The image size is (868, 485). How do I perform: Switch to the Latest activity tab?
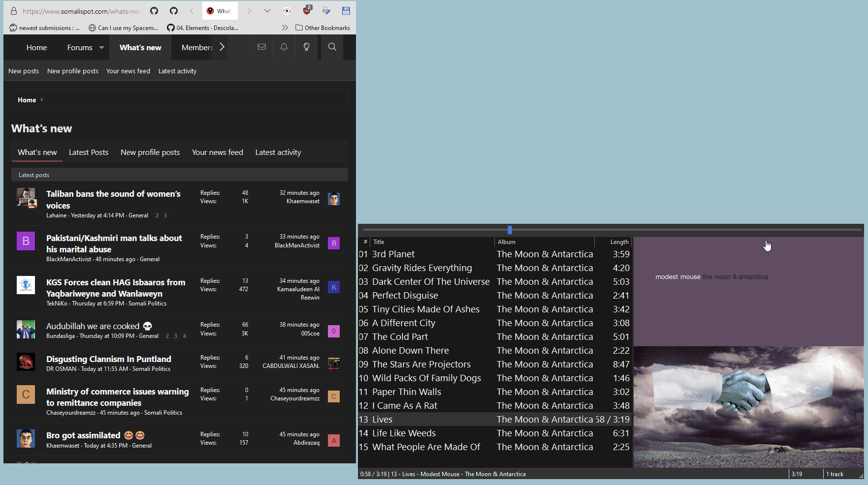tap(278, 152)
